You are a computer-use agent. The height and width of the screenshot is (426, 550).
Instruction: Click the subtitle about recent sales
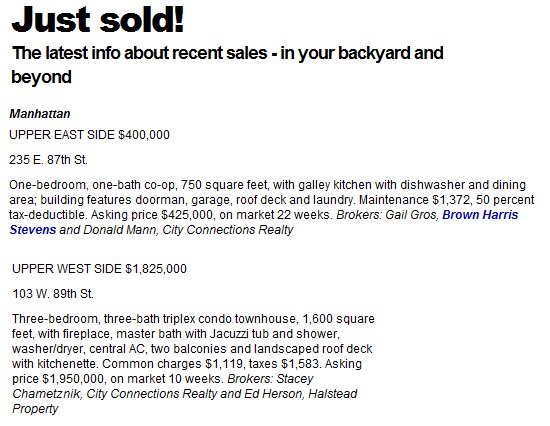pos(228,65)
